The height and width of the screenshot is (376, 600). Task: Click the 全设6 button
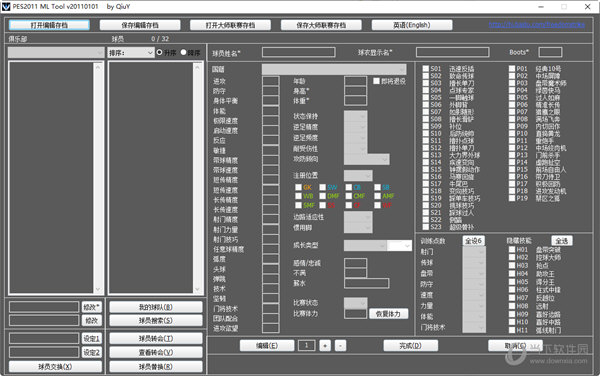tap(473, 241)
